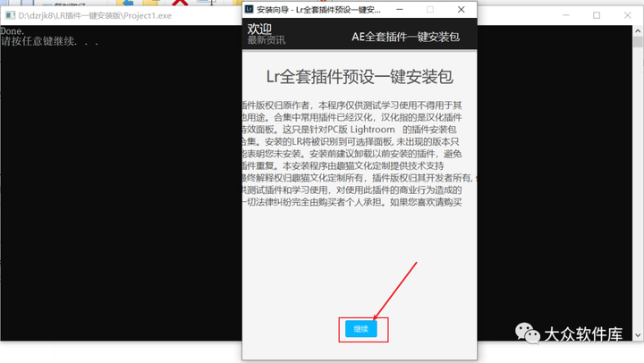Image resolution: width=644 pixels, height=363 pixels.
Task: Close the Project1.exe console window
Action: [x=627, y=15]
